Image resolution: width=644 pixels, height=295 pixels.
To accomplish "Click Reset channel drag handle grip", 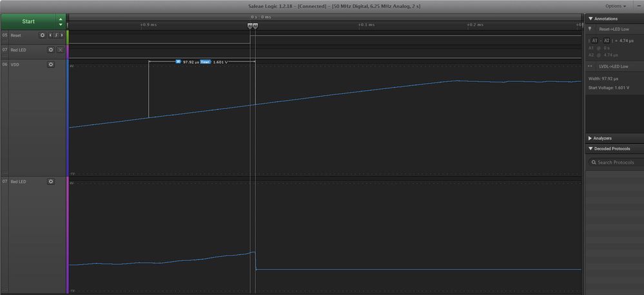I will 5,41.
